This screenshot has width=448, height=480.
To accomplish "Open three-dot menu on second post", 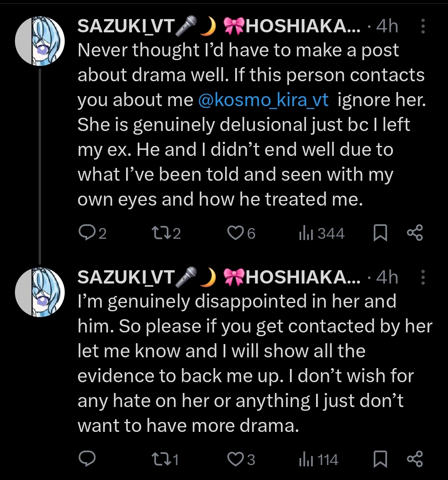I will pyautogui.click(x=423, y=277).
